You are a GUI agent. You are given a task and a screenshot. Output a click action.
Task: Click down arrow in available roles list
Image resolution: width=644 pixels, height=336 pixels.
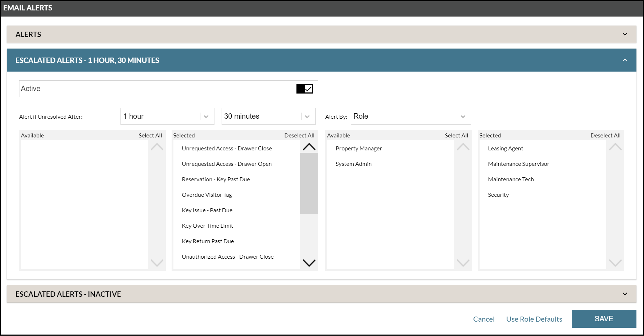[463, 263]
